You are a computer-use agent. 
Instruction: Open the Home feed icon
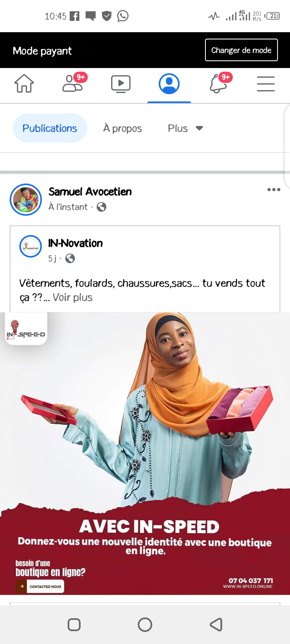click(24, 84)
